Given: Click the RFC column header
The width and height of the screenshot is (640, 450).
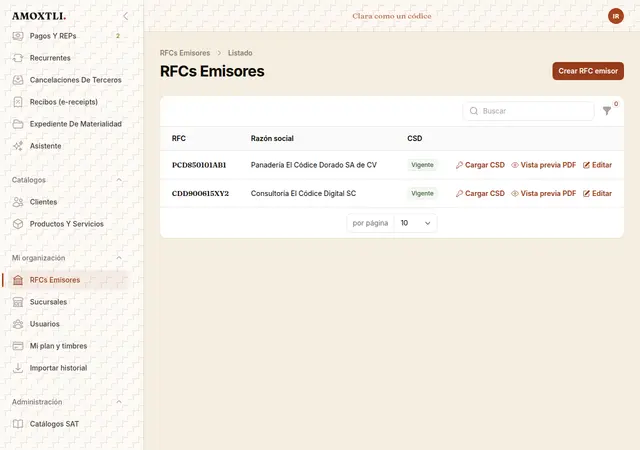Looking at the screenshot, I should pyautogui.click(x=179, y=138).
